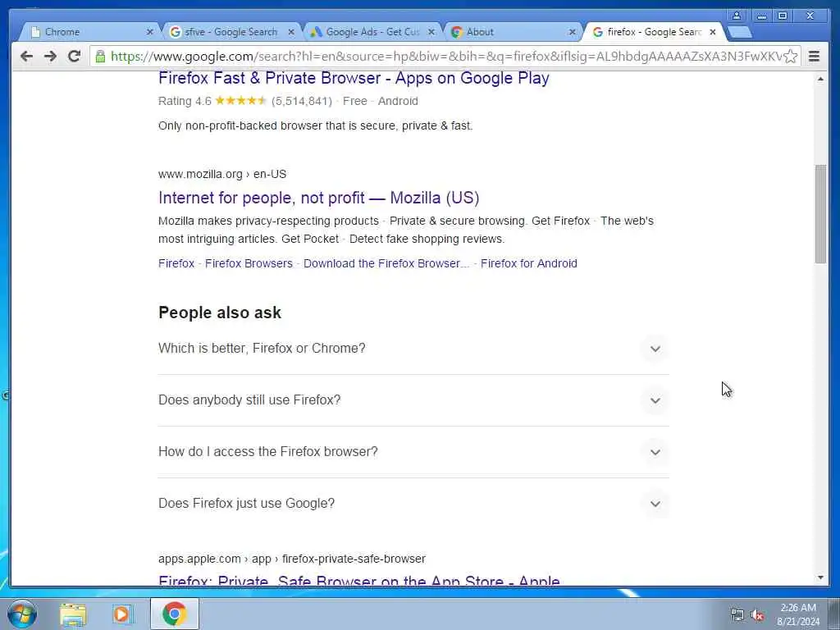
Task: Open the taskbar clock showing 2:26 AM
Action: pyautogui.click(x=798, y=614)
